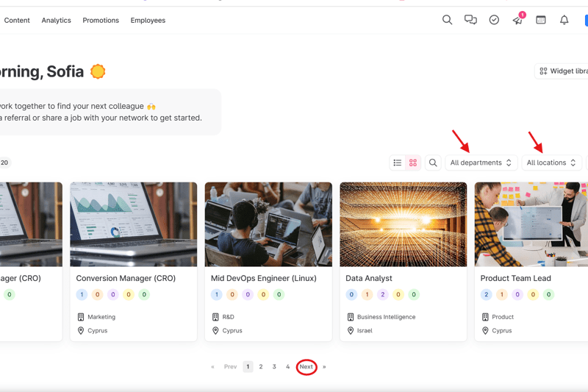Click location pin on Product Team Lead card
The image size is (588, 392).
pos(485,330)
